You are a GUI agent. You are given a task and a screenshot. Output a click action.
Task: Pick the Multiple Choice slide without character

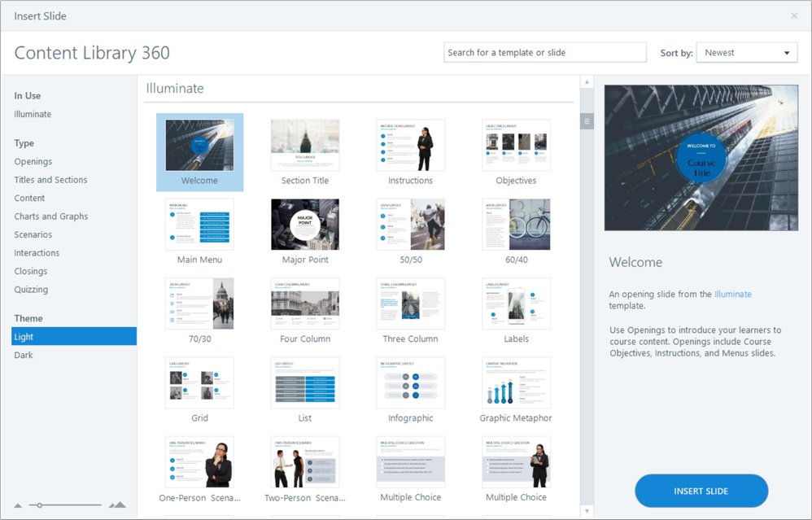pos(411,462)
